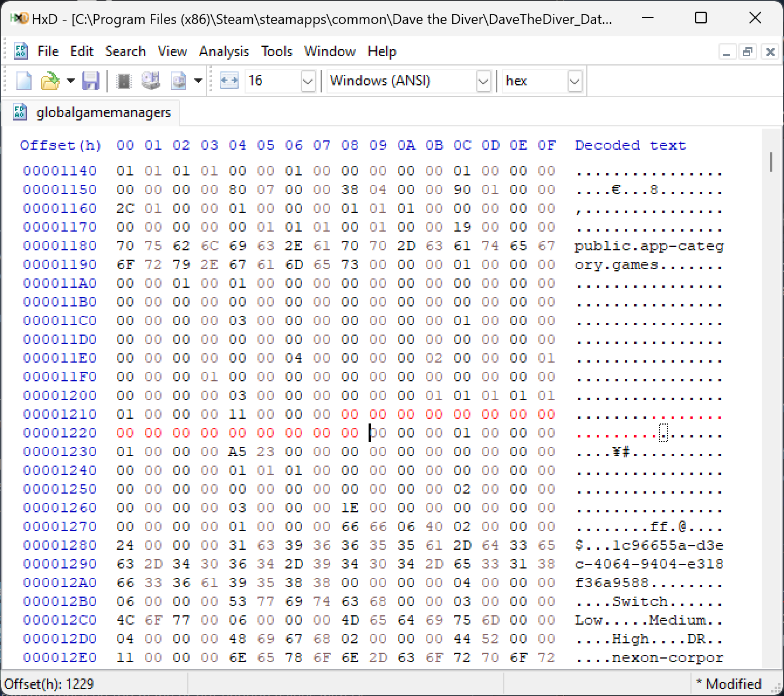The image size is (784, 696).
Task: Expand the Open file dropdown arrow
Action: click(x=70, y=81)
